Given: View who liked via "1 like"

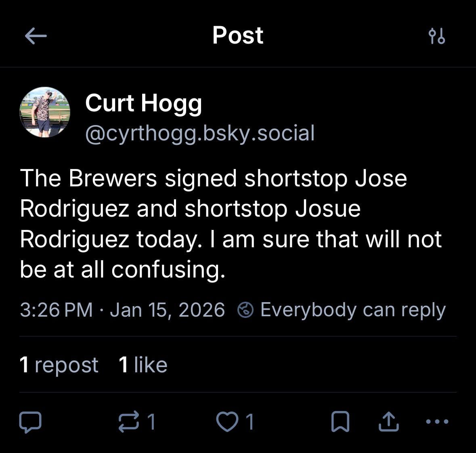Looking at the screenshot, I should [x=143, y=365].
